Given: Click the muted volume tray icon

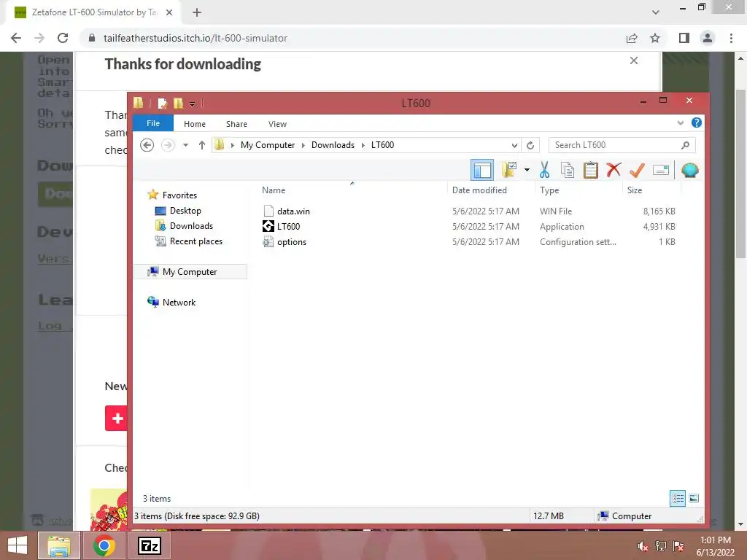Looking at the screenshot, I should 642,546.
